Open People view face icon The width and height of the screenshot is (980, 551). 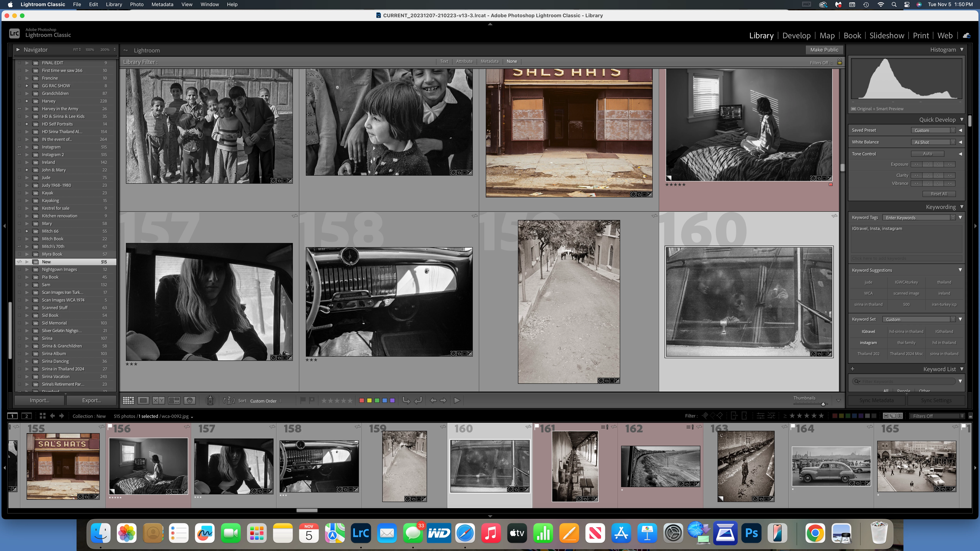click(x=189, y=400)
